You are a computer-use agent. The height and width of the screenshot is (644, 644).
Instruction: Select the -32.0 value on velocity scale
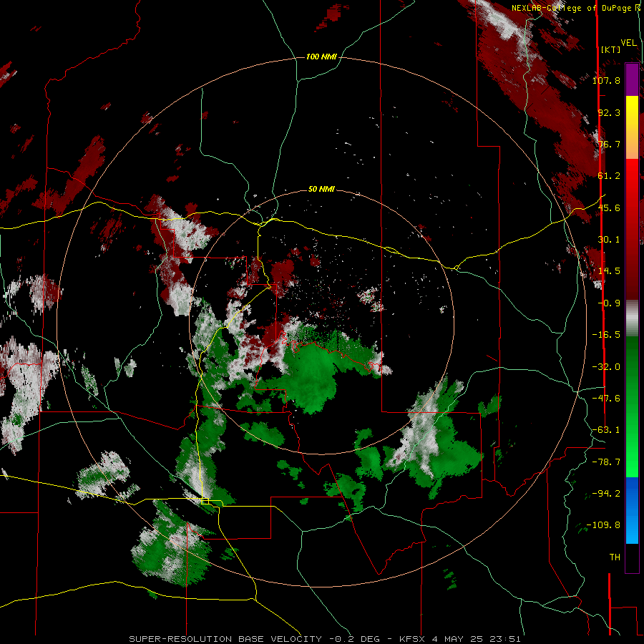[x=606, y=367]
